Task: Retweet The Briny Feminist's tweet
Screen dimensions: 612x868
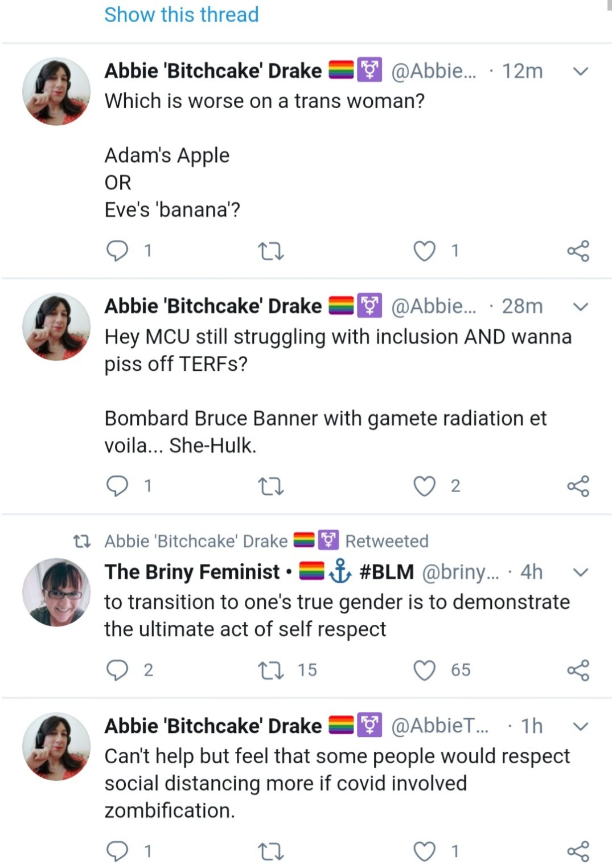Action: point(270,670)
